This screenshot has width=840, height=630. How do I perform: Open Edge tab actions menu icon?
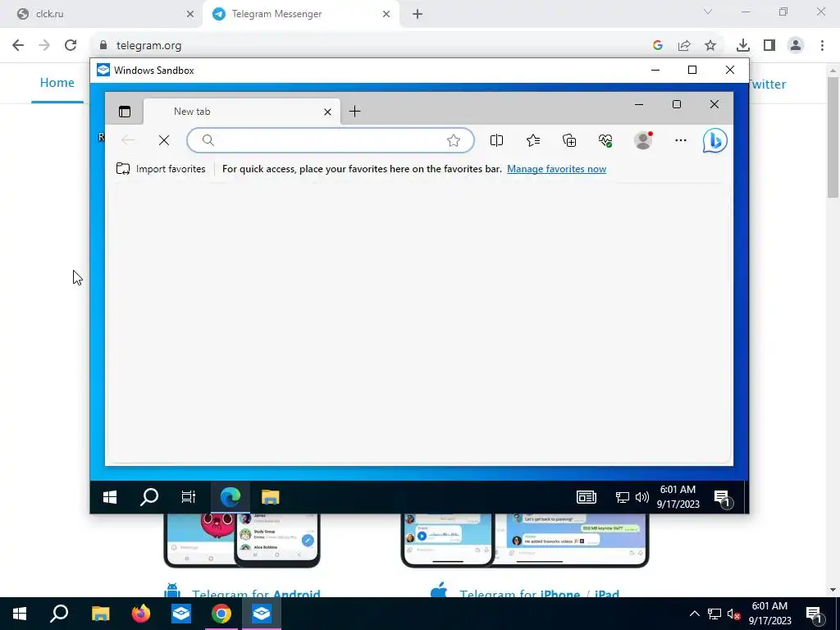[125, 112]
